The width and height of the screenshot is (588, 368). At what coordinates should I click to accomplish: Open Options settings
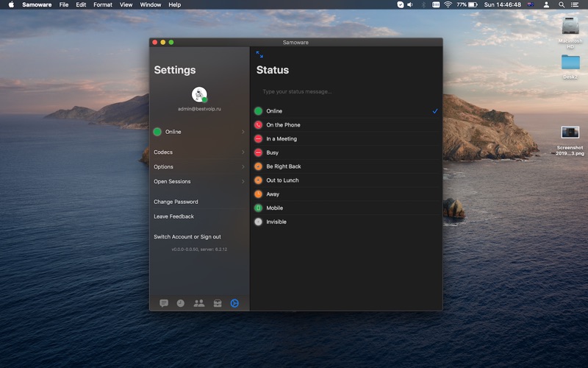coord(199,167)
